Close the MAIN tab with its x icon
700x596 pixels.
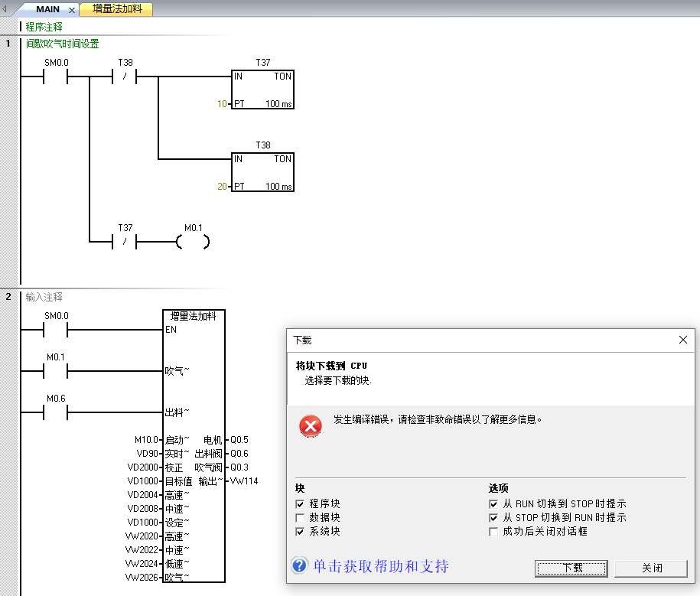[x=72, y=10]
